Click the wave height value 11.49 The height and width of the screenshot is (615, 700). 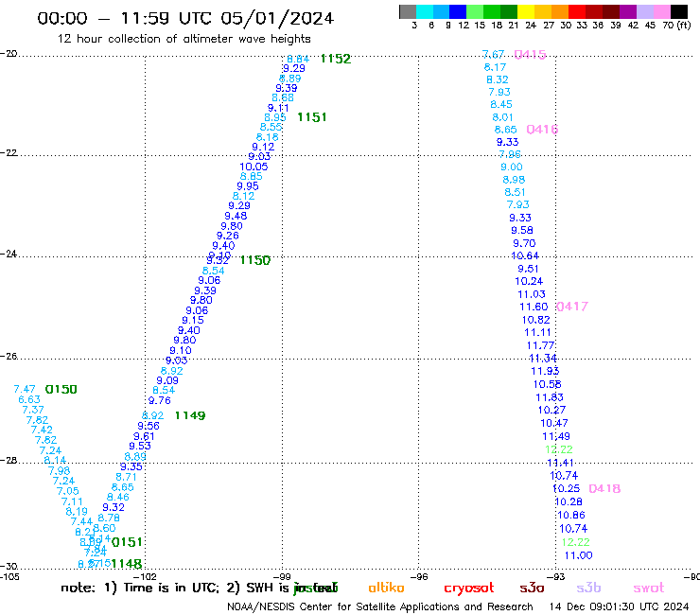tap(556, 436)
